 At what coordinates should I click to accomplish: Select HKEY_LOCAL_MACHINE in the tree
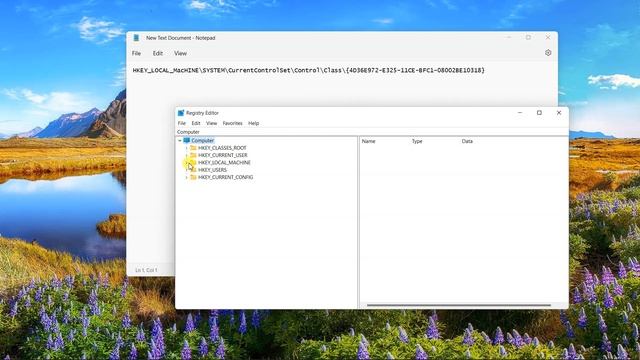[x=224, y=163]
